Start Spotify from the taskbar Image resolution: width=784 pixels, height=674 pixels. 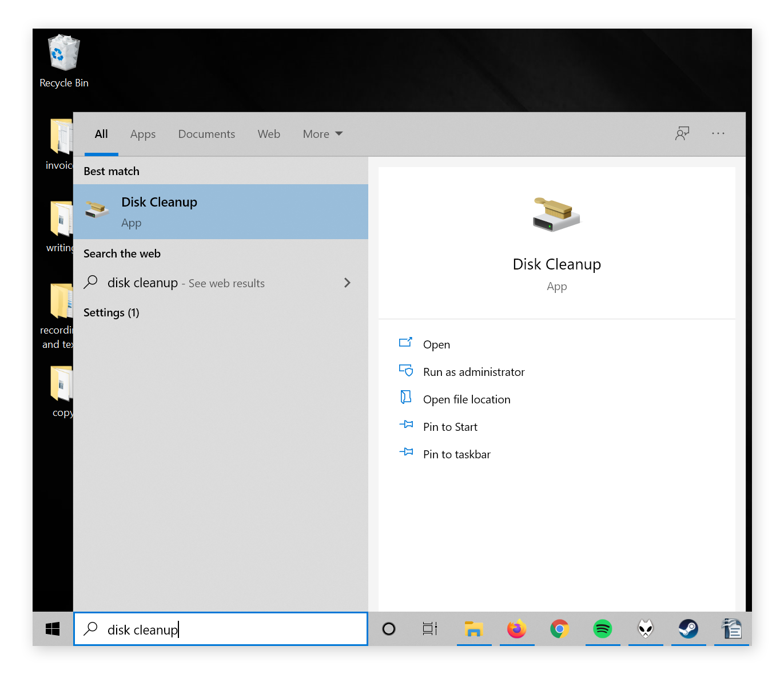pos(602,629)
